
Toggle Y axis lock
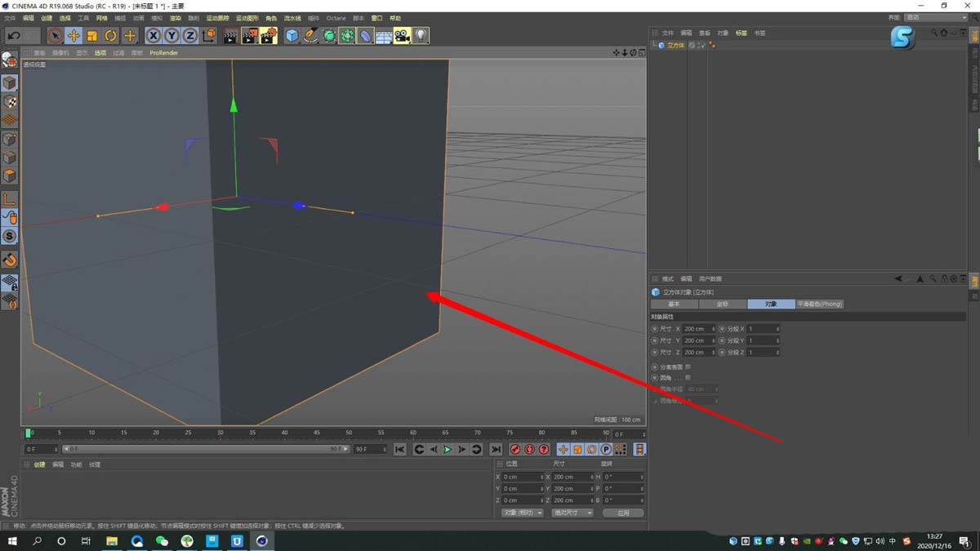click(x=171, y=36)
